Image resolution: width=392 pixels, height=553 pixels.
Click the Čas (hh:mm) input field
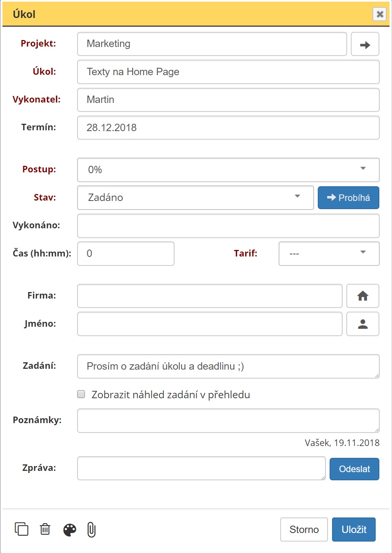126,254
